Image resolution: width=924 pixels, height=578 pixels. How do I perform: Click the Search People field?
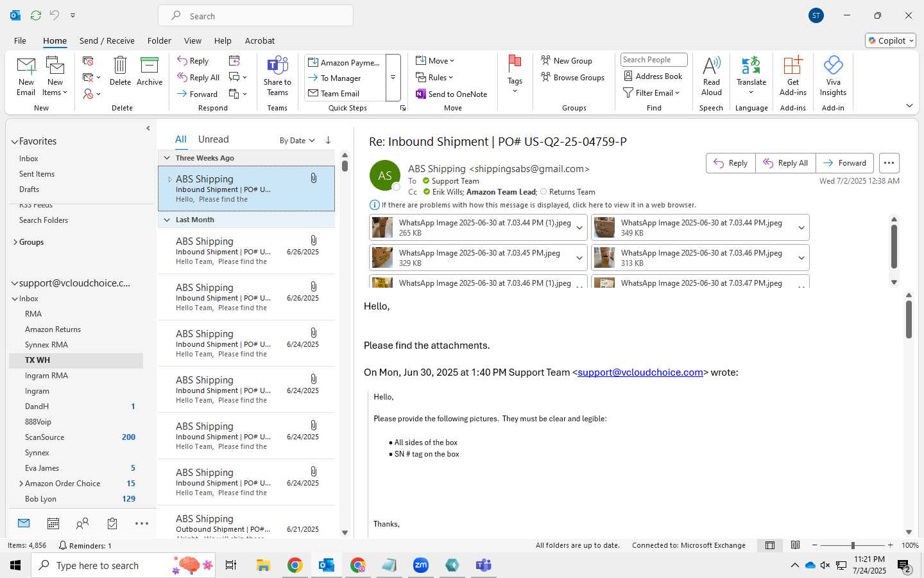pyautogui.click(x=654, y=60)
